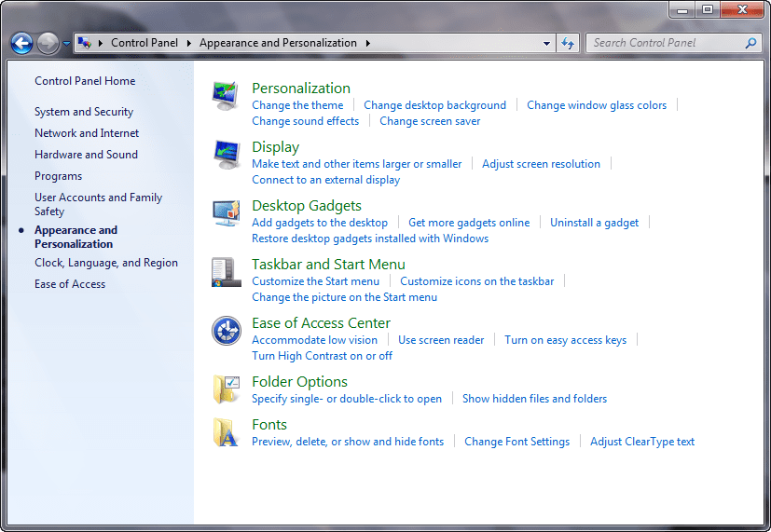
Task: Click the Ease of Access Center icon
Action: (227, 331)
